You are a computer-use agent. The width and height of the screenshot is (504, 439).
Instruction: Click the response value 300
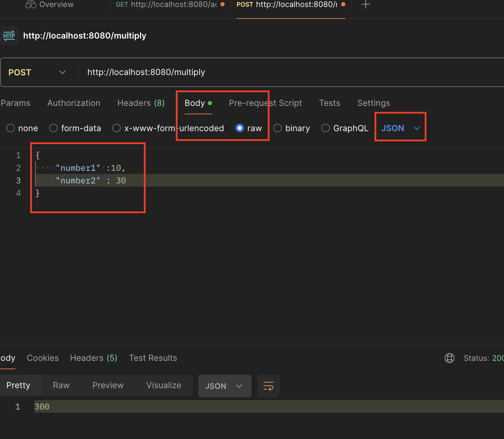click(x=42, y=407)
